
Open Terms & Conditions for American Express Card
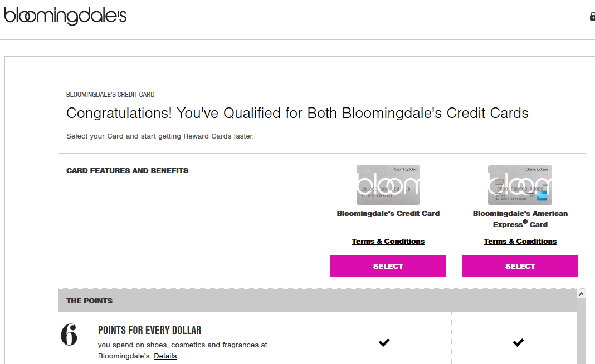pos(520,242)
